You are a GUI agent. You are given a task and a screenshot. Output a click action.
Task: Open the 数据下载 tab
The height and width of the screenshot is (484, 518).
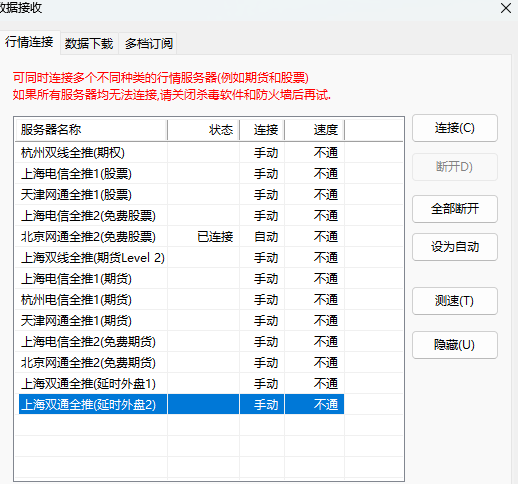click(89, 44)
